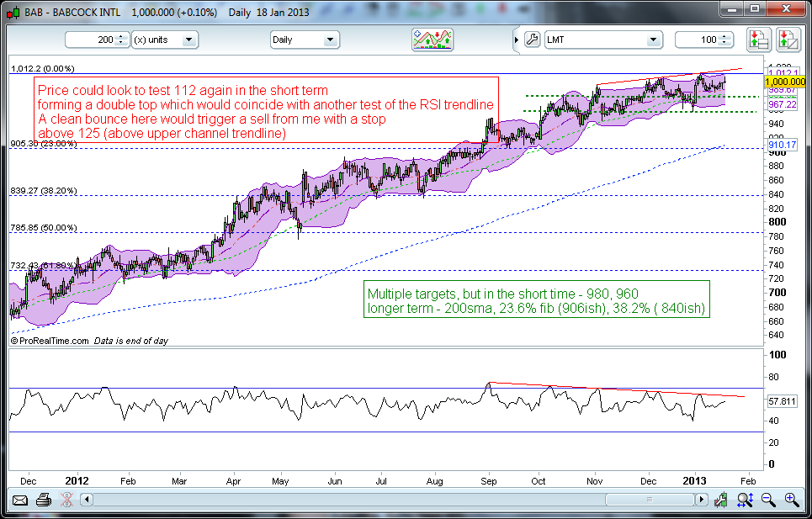Click the wrench order settings icon
Viewport: 812px width, 519px height.
(x=531, y=40)
